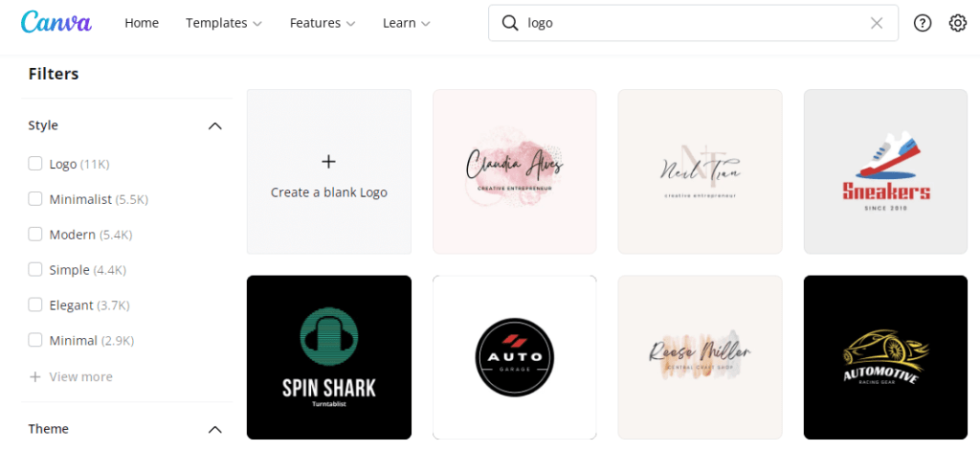Collapse the Theme filter section

pyautogui.click(x=214, y=430)
